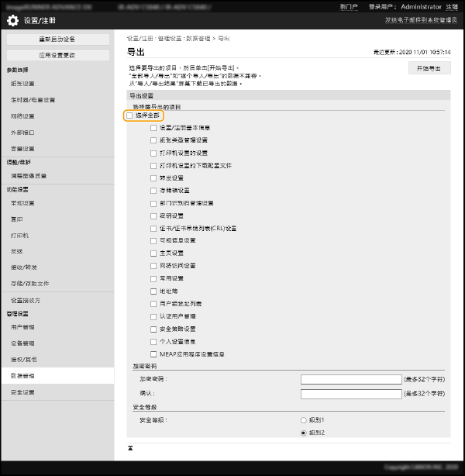Image resolution: width=465 pixels, height=476 pixels.
Task: Open 网络设置 in the sidebar
Action: point(22,116)
